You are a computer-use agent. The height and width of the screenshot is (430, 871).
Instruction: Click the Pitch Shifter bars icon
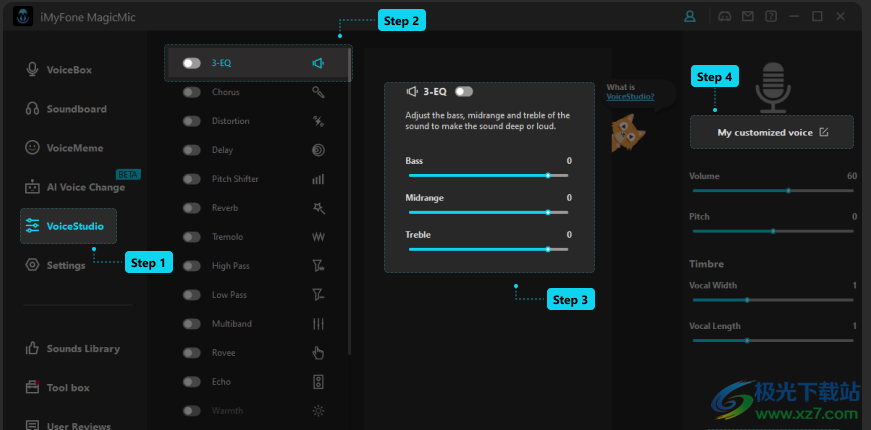click(318, 179)
